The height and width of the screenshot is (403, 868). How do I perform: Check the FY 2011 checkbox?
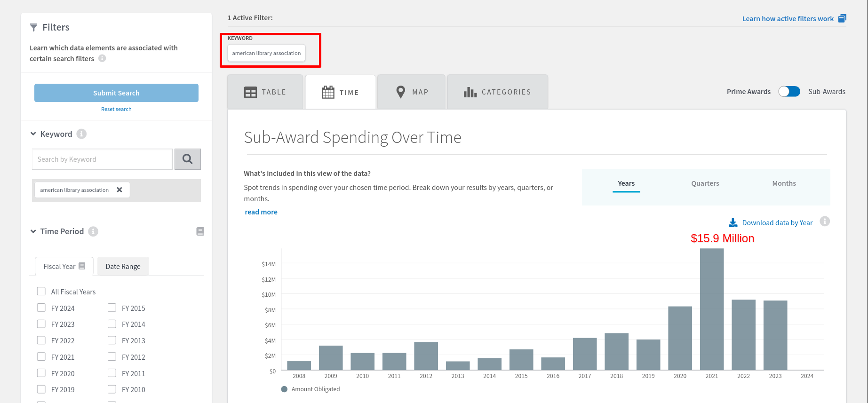pyautogui.click(x=112, y=373)
